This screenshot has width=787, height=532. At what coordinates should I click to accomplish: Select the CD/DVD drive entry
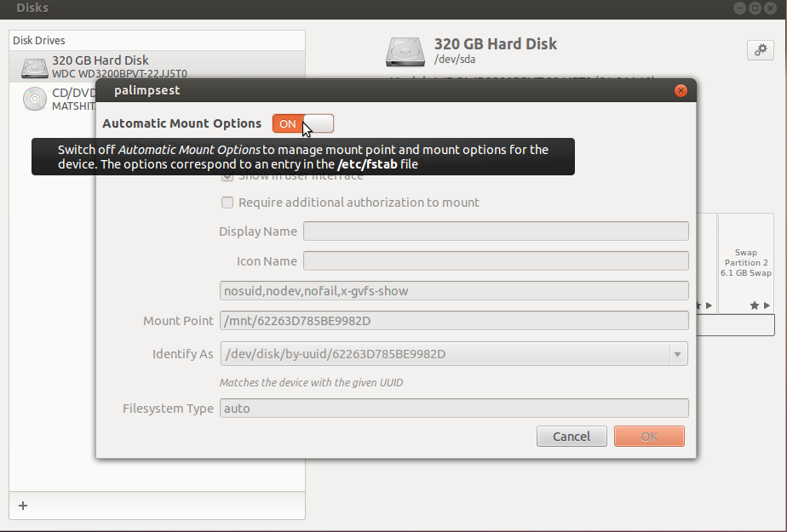72,98
